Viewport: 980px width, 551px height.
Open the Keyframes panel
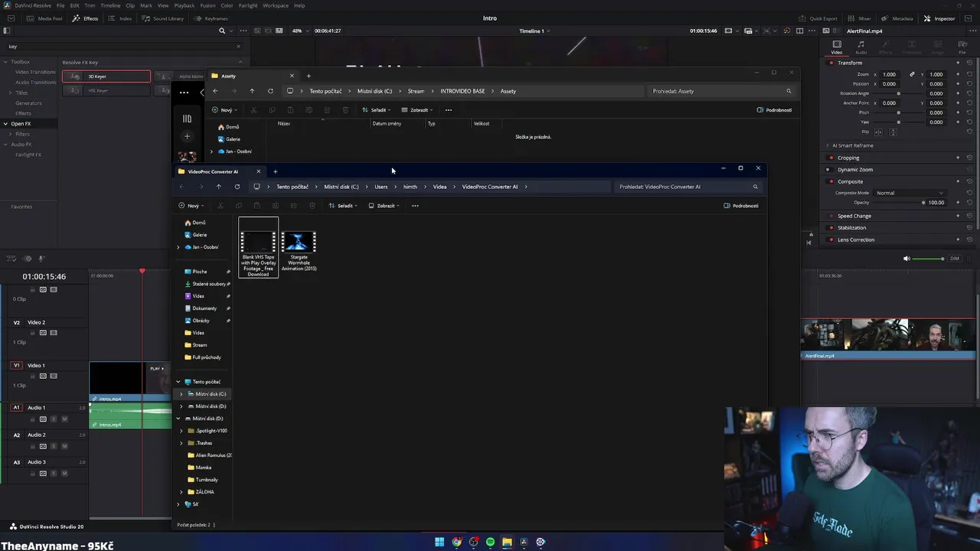[x=211, y=18]
